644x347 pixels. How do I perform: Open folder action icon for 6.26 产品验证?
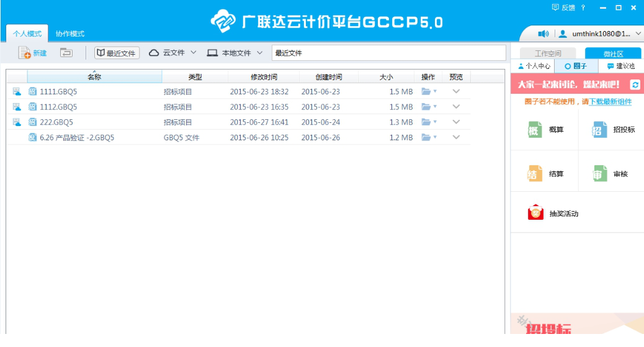(426, 137)
